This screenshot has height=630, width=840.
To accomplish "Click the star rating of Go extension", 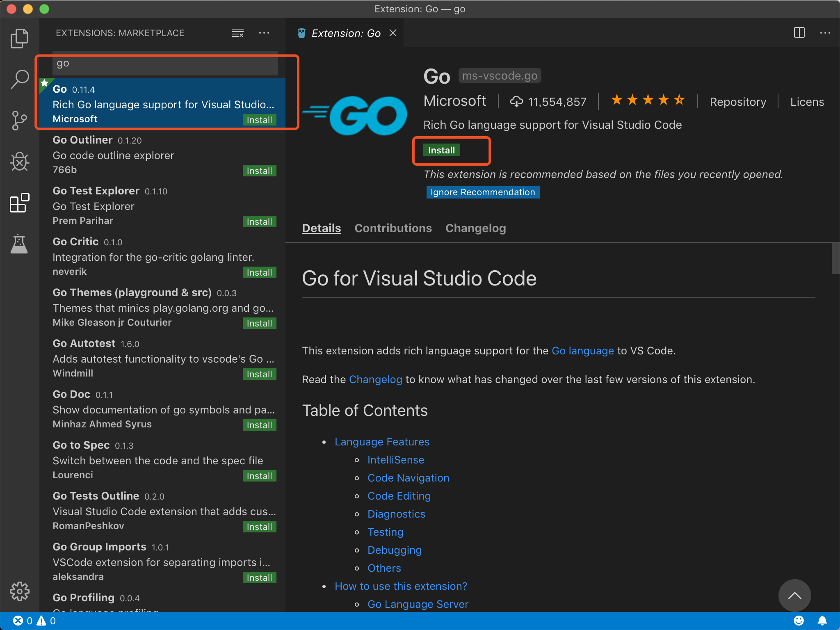I will coord(648,100).
